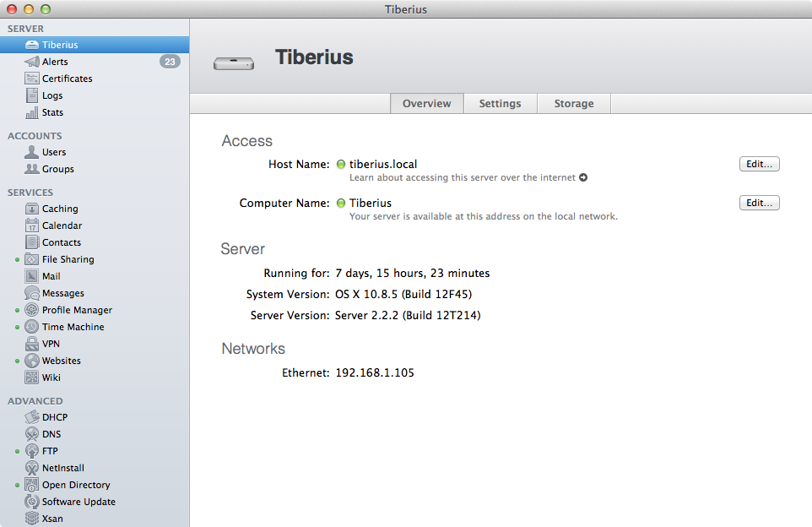Edit the Computer Name

(759, 204)
